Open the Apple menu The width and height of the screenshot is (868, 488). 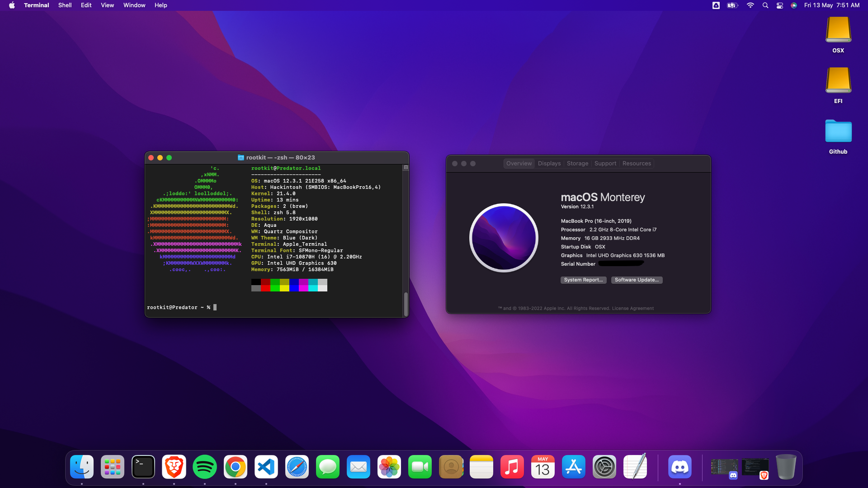(x=12, y=5)
